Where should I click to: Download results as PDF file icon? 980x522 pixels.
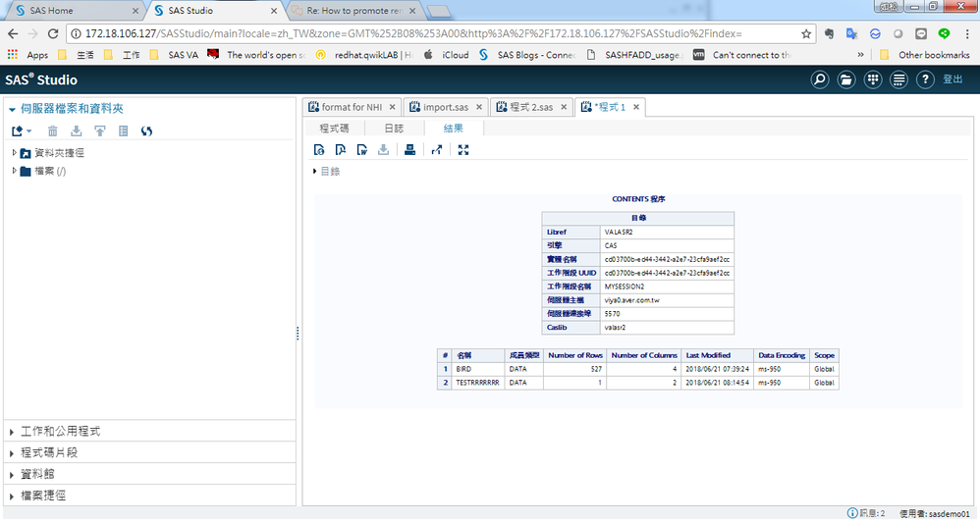tap(341, 150)
